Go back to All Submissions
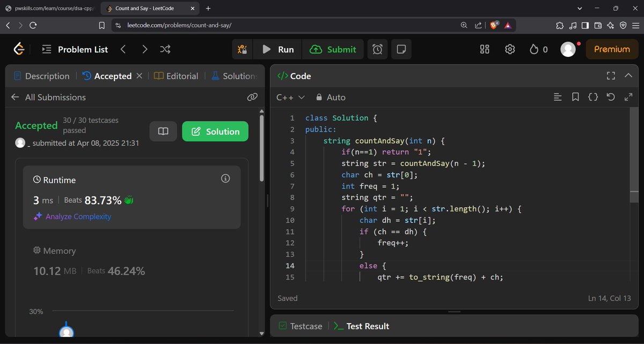This screenshot has height=344, width=644. coord(48,97)
